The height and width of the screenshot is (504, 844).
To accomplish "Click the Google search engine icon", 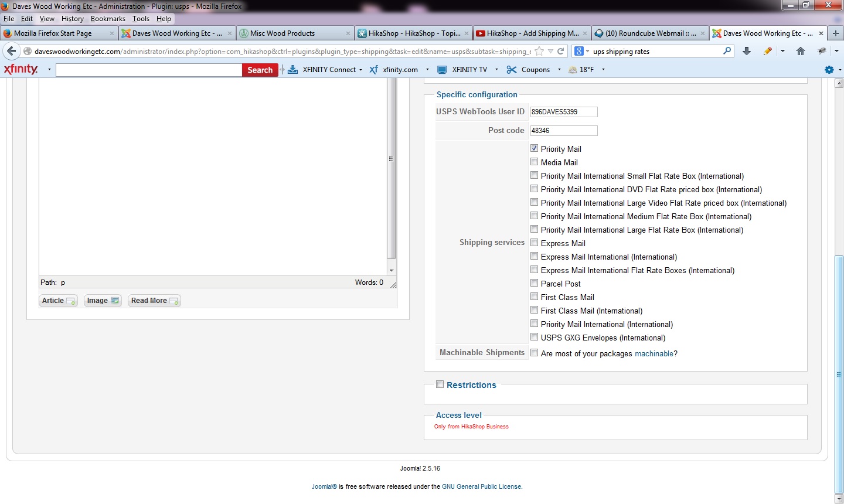I will click(578, 52).
